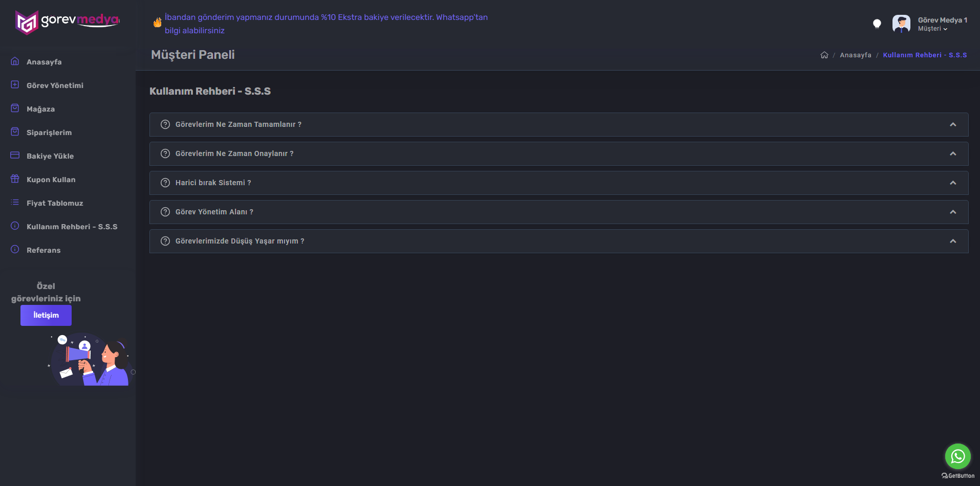980x486 pixels.
Task: Click Anasayfa breadcrumb link
Action: (x=855, y=55)
